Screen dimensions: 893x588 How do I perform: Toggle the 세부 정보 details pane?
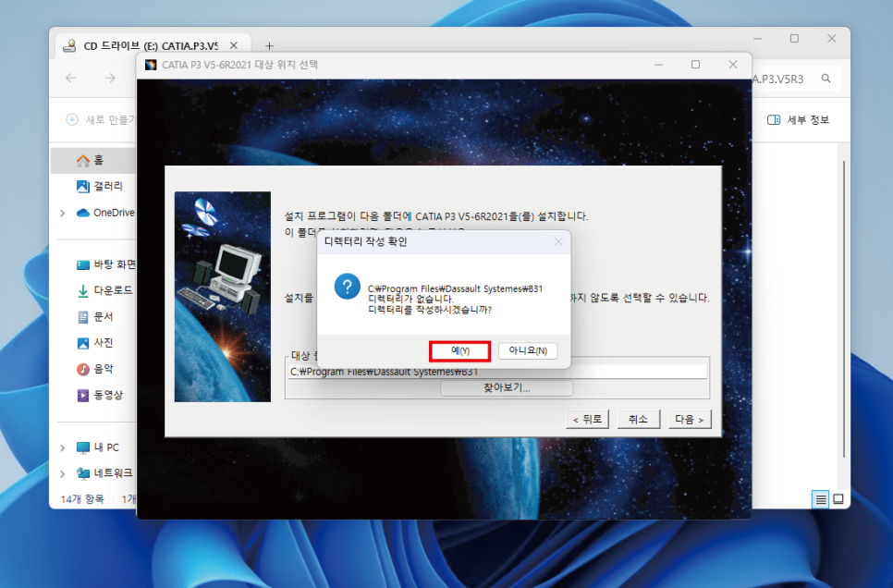pos(798,119)
